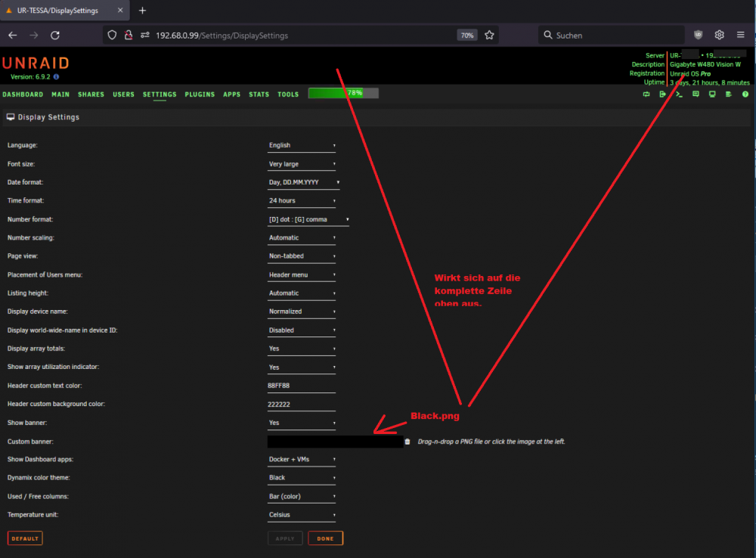Click the DEFAULT button
756x558 pixels.
point(25,538)
